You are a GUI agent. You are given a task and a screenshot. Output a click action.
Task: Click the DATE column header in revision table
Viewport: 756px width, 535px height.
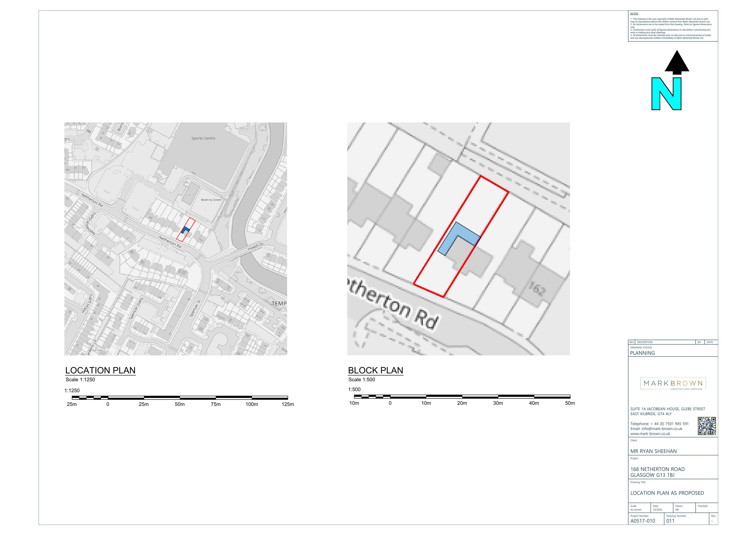pyautogui.click(x=710, y=342)
